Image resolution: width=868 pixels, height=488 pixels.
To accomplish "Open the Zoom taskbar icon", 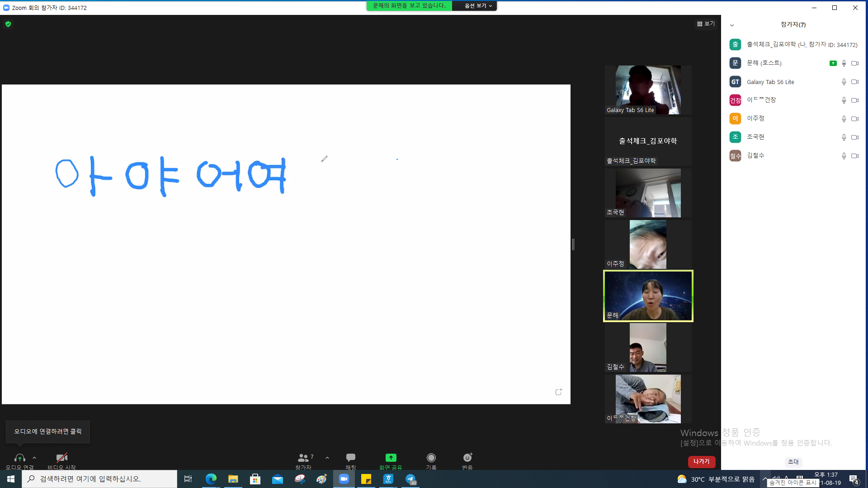I will pyautogui.click(x=344, y=479).
